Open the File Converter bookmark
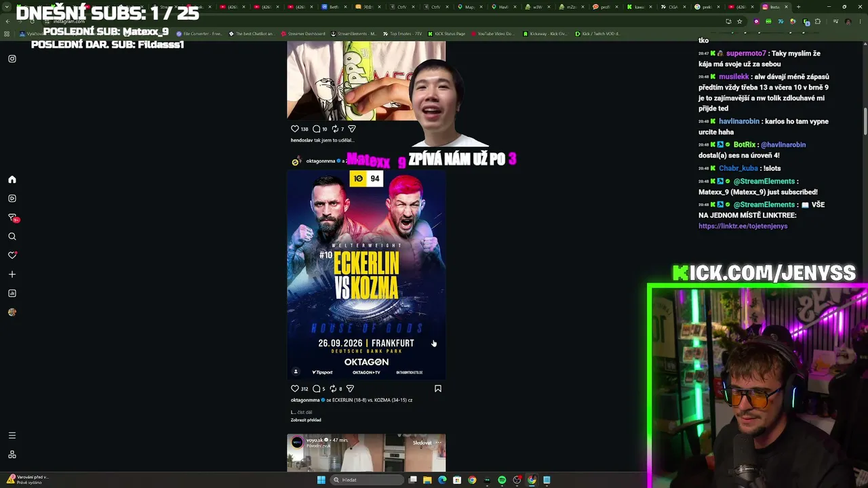 pos(199,33)
